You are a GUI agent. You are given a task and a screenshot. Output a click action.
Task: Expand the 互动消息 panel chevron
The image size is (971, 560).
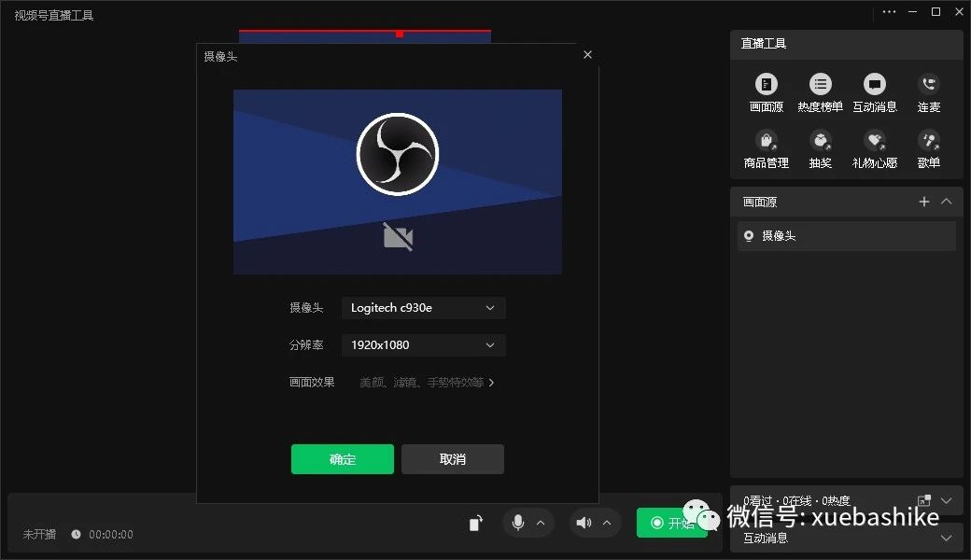(x=946, y=538)
